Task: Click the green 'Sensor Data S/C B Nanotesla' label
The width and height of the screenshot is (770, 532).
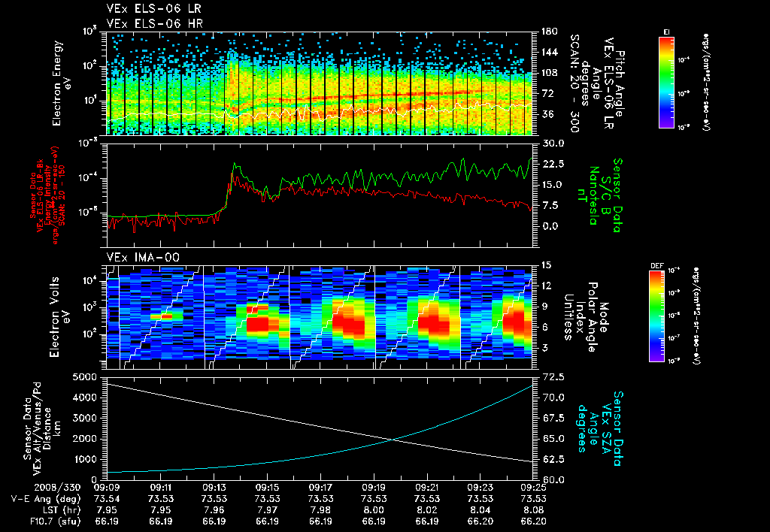Action: [x=605, y=195]
